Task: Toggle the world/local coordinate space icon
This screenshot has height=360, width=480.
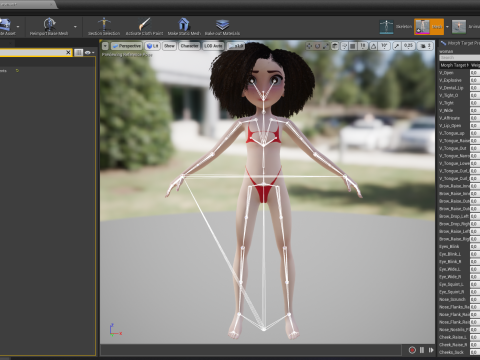Action: (335, 46)
